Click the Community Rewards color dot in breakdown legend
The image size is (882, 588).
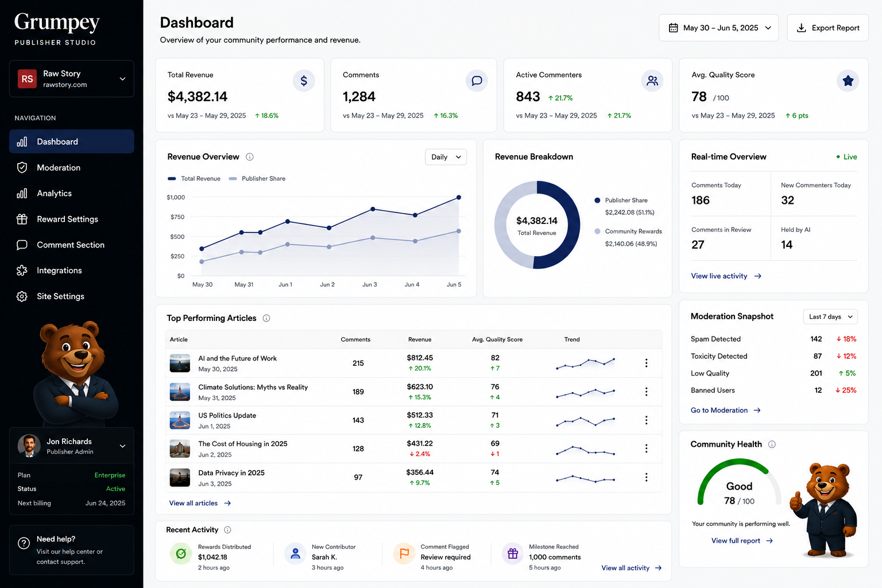[597, 231]
